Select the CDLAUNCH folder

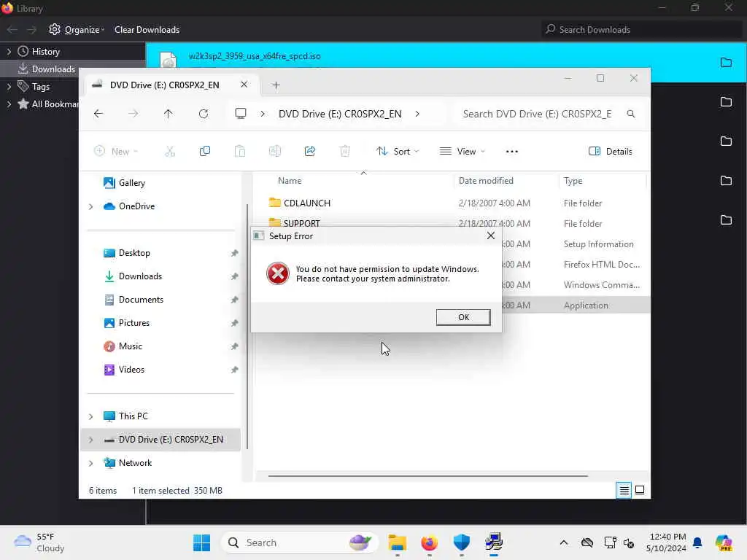coord(307,203)
